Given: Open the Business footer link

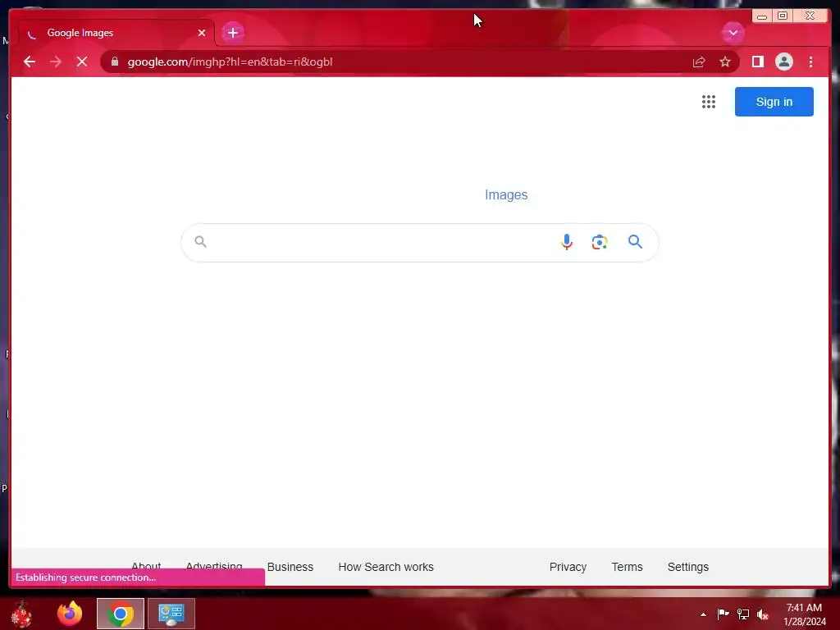Looking at the screenshot, I should coord(290,567).
